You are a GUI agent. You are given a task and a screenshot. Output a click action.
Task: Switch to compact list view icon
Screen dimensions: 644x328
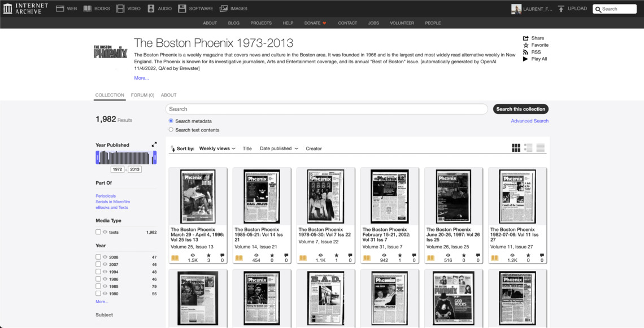pyautogui.click(x=541, y=148)
